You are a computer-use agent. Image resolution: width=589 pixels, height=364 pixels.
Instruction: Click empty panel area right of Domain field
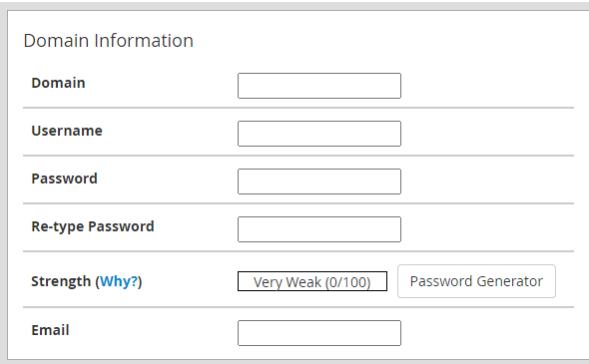coord(487,86)
